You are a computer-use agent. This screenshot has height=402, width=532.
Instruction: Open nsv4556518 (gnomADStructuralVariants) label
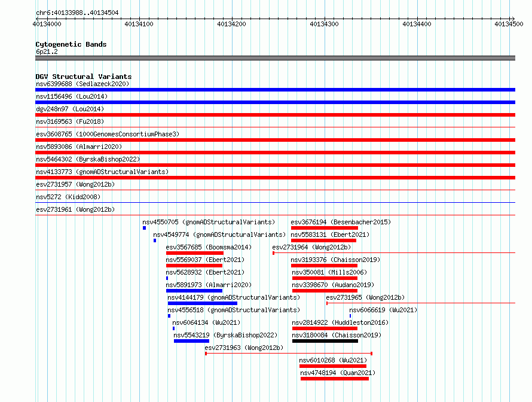point(234,310)
